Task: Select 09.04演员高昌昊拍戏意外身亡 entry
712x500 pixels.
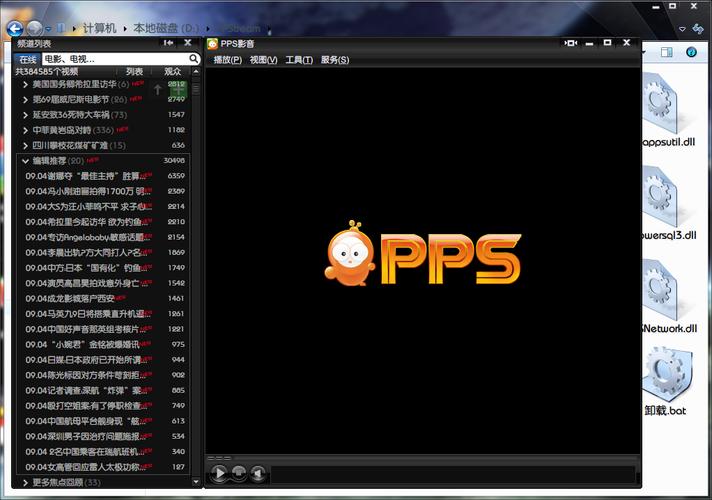Action: (x=104, y=283)
